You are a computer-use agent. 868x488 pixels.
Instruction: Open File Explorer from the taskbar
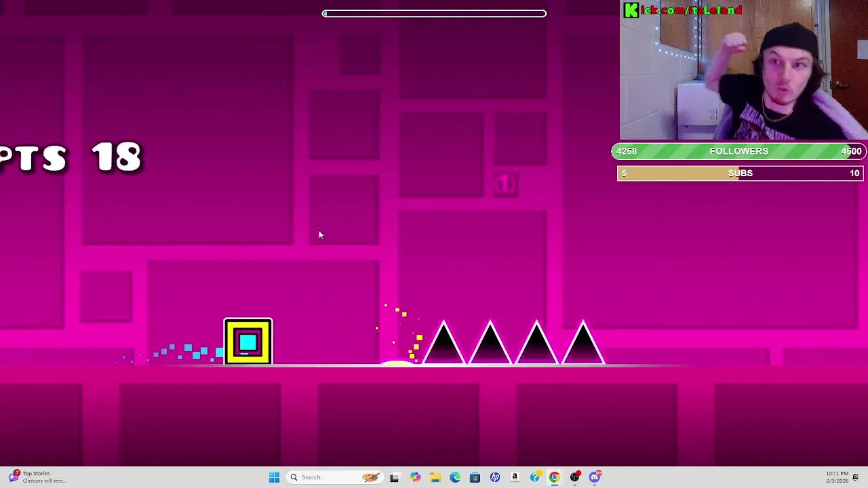click(x=435, y=477)
